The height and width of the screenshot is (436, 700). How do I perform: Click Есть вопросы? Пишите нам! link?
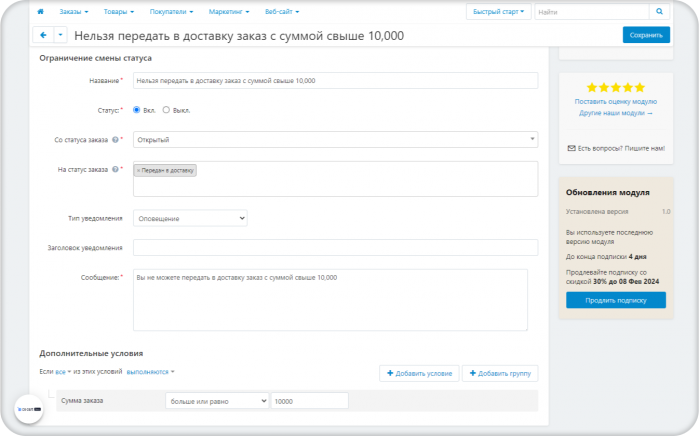pyautogui.click(x=616, y=148)
